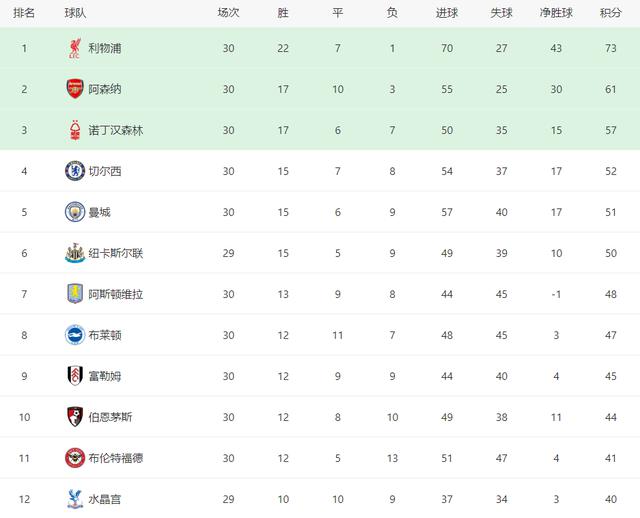Click the Fulham club crest icon
Image resolution: width=640 pixels, height=518 pixels.
[x=75, y=376]
